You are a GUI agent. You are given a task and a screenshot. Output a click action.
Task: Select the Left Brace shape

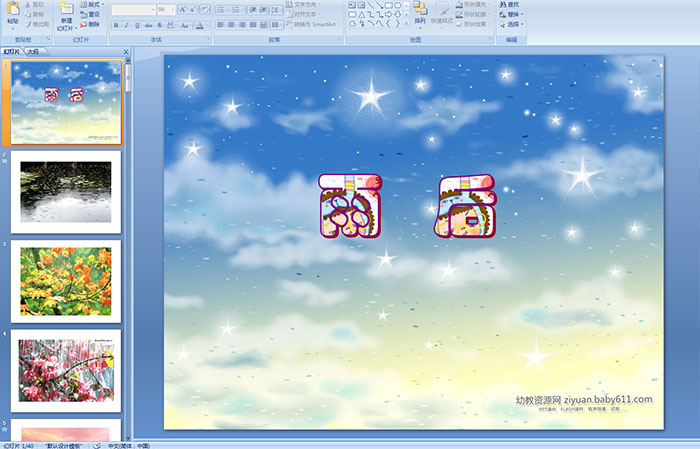pyautogui.click(x=388, y=23)
